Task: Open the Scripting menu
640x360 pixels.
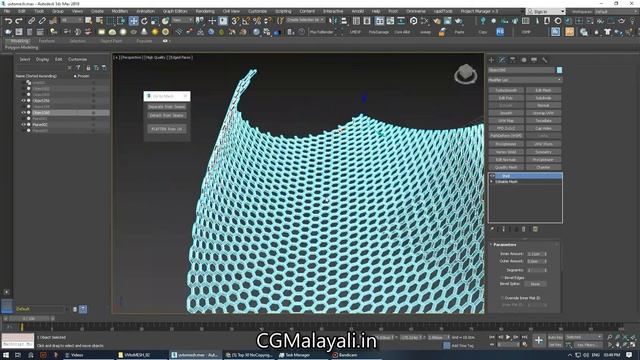Action: pyautogui.click(x=283, y=11)
